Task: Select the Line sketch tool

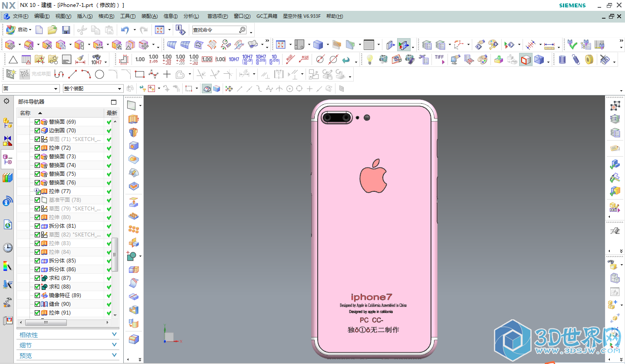Action: 72,74
